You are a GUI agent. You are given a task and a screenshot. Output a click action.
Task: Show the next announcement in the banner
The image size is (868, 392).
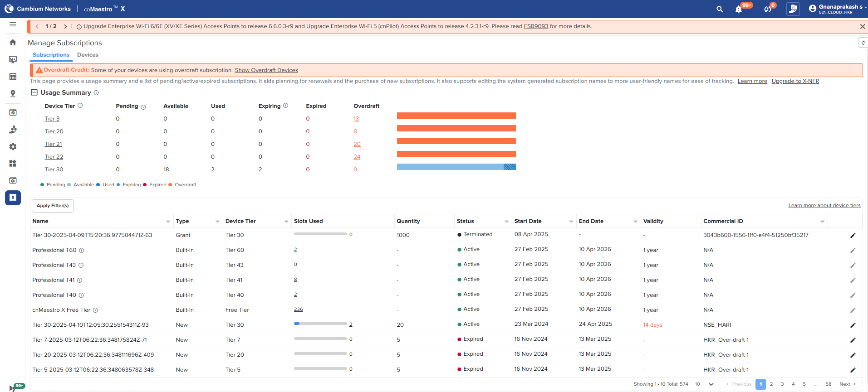[65, 27]
